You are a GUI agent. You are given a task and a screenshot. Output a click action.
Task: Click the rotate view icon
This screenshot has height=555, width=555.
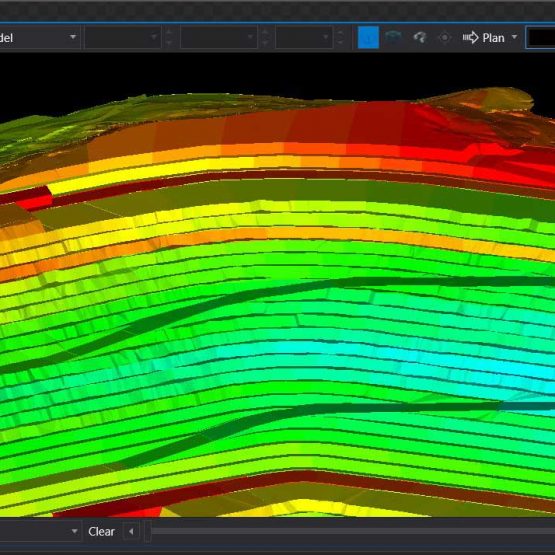(420, 37)
